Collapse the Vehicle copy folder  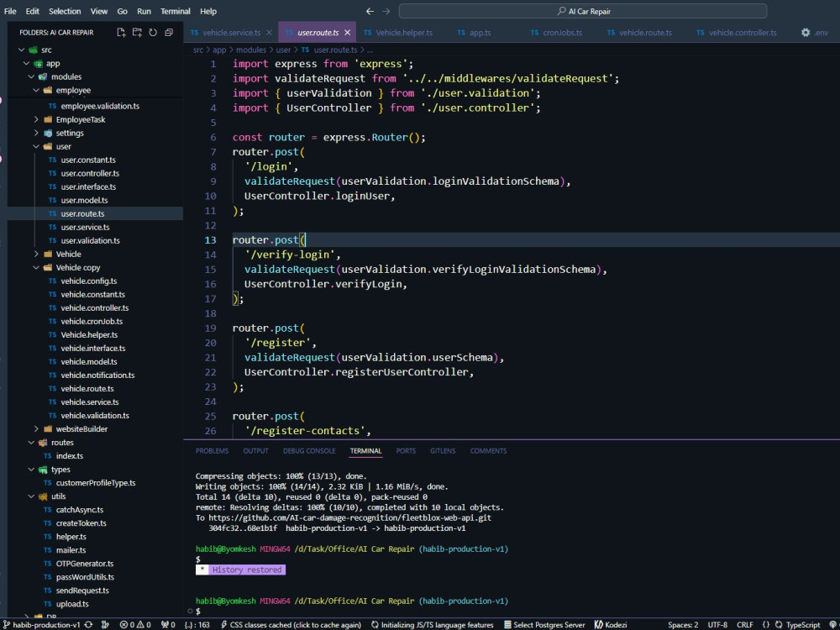coord(36,267)
